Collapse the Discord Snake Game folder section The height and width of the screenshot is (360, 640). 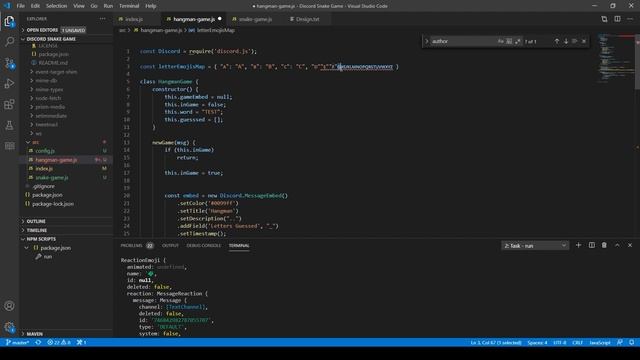point(66,39)
